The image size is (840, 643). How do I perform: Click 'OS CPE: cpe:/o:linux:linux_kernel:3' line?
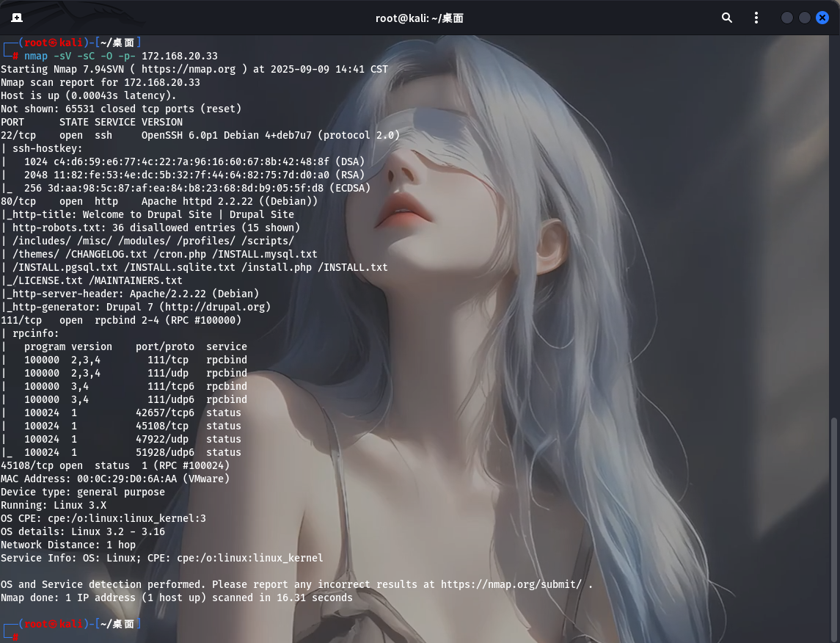(103, 519)
